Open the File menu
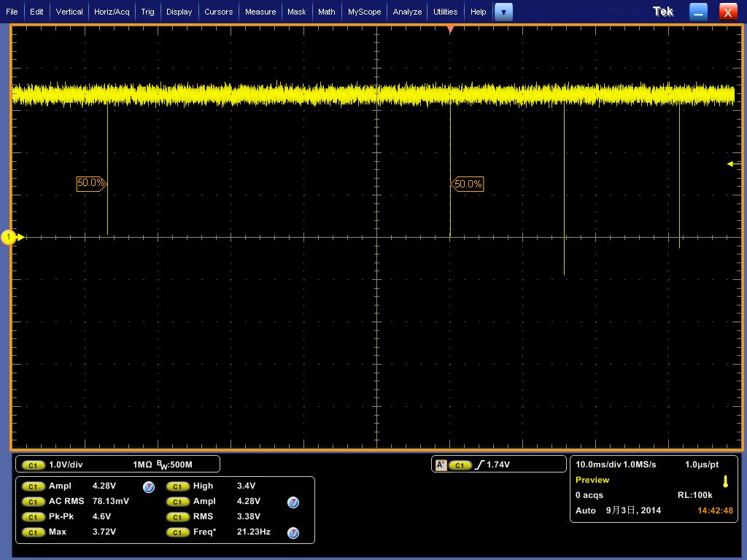747x560 pixels. (12, 12)
